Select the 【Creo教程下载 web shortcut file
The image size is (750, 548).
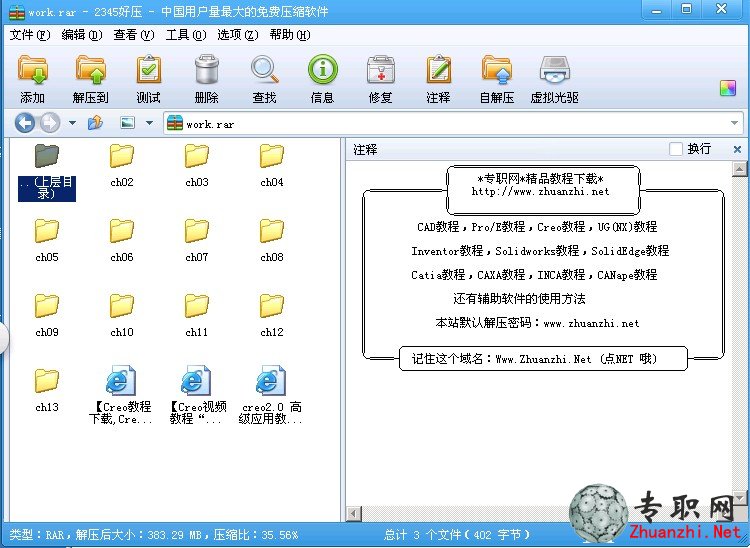pyautogui.click(x=121, y=395)
